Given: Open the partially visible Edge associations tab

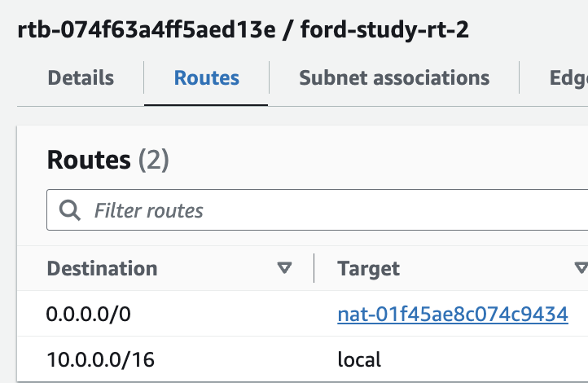Looking at the screenshot, I should (x=568, y=78).
